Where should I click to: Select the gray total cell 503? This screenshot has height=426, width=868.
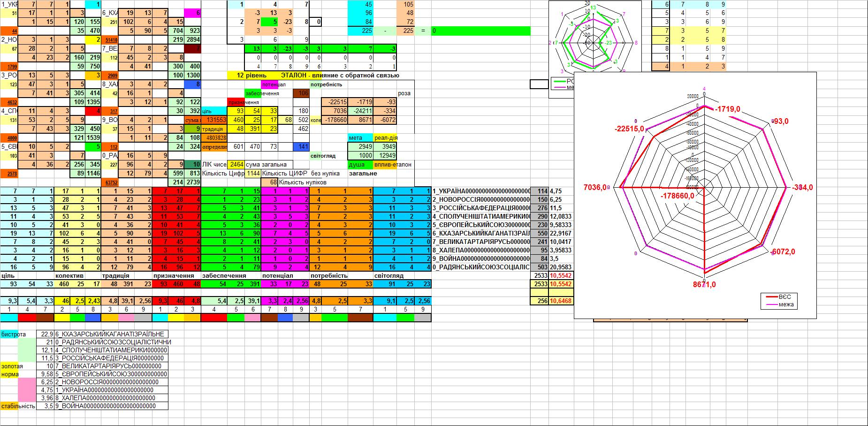point(539,267)
